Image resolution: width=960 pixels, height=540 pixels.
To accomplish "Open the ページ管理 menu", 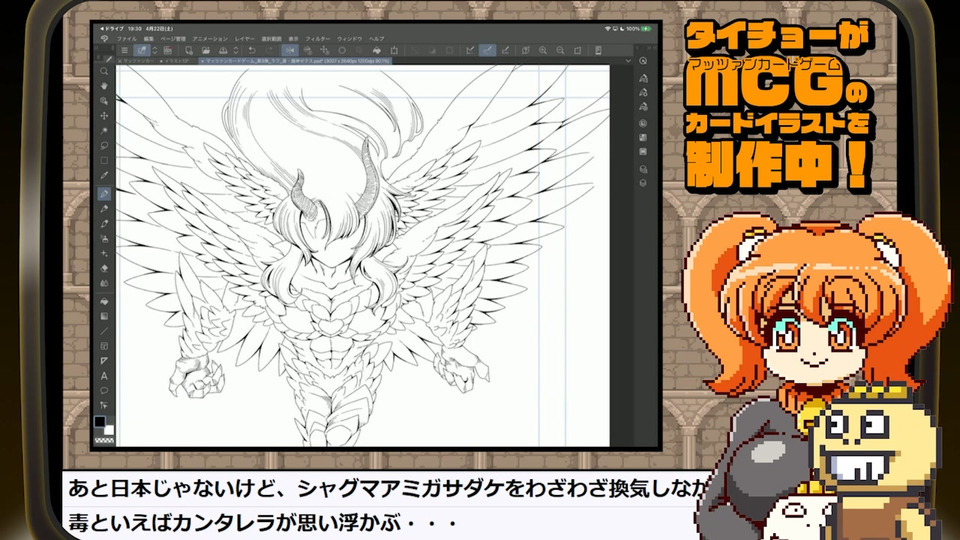I will tap(173, 39).
